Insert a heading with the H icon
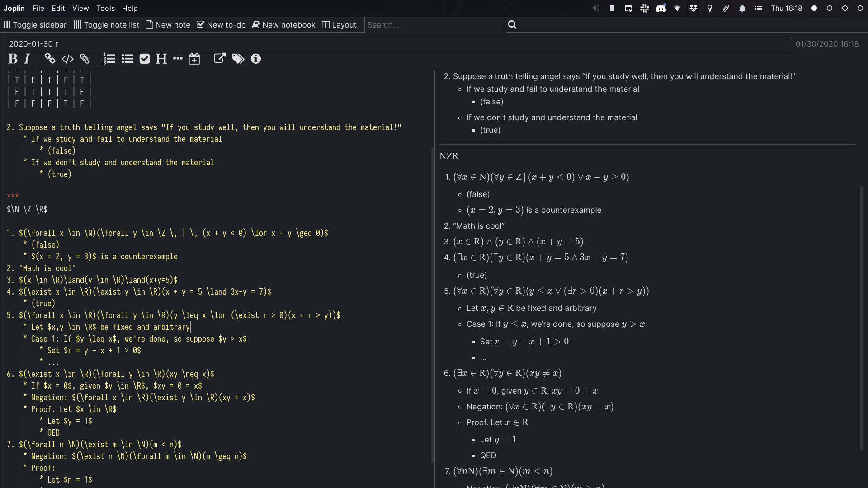 (x=161, y=59)
